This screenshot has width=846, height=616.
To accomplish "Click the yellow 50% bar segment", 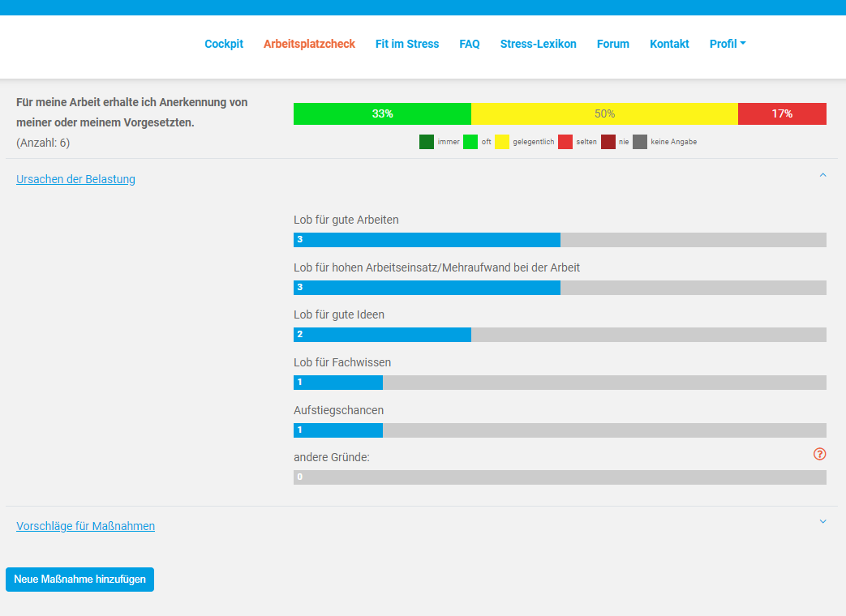I will pos(604,113).
